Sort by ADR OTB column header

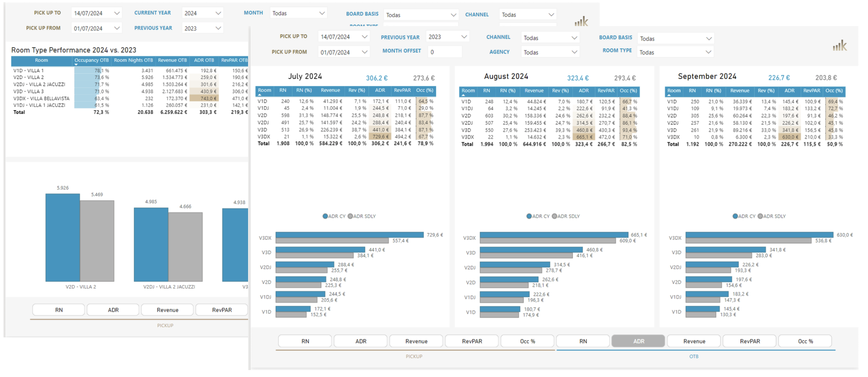204,60
